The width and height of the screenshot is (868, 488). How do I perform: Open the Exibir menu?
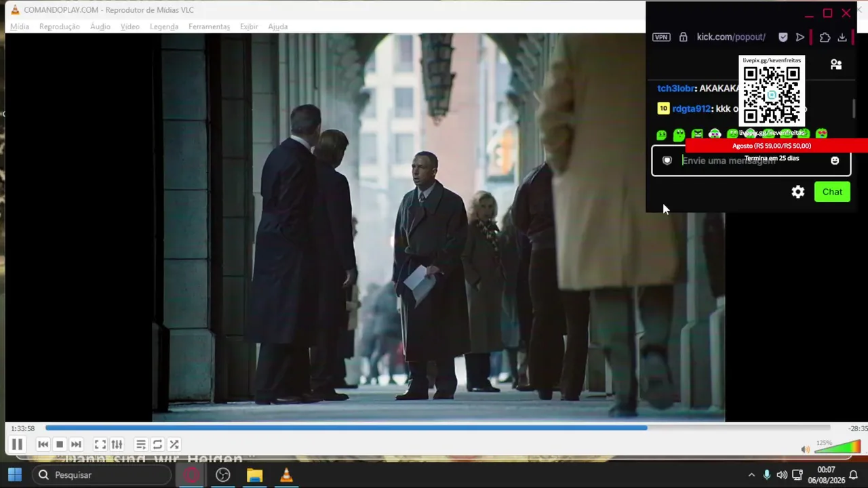click(x=249, y=26)
